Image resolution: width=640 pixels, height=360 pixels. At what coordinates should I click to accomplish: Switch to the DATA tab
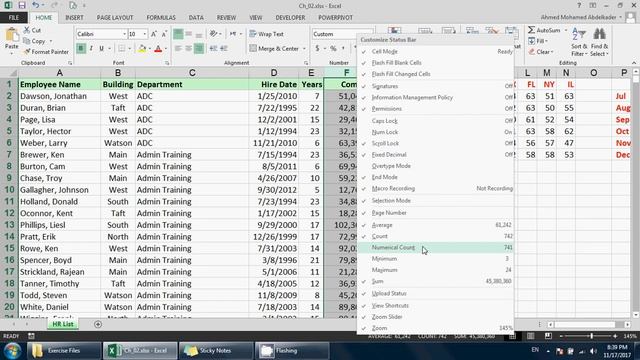pos(196,18)
